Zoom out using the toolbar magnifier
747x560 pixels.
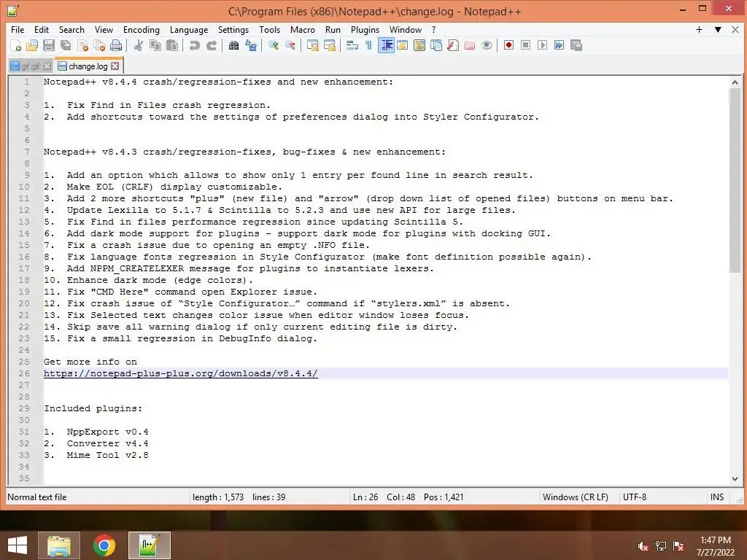click(290, 45)
